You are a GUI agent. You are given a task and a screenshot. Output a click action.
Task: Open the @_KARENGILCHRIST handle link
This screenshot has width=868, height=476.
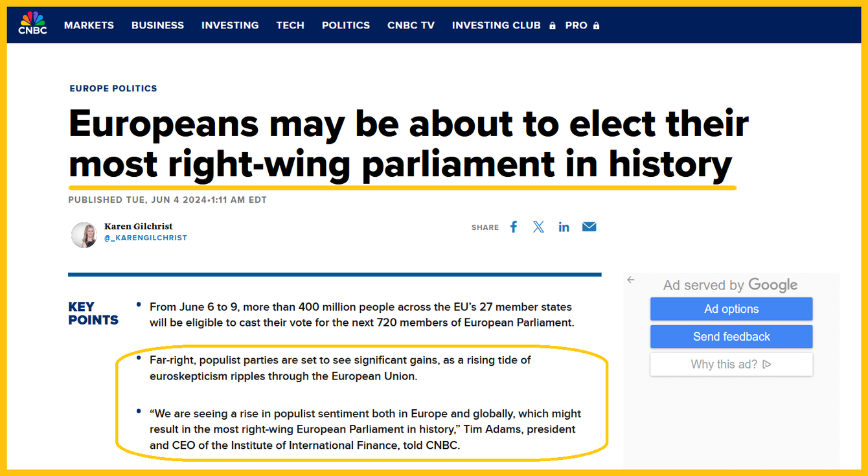145,238
